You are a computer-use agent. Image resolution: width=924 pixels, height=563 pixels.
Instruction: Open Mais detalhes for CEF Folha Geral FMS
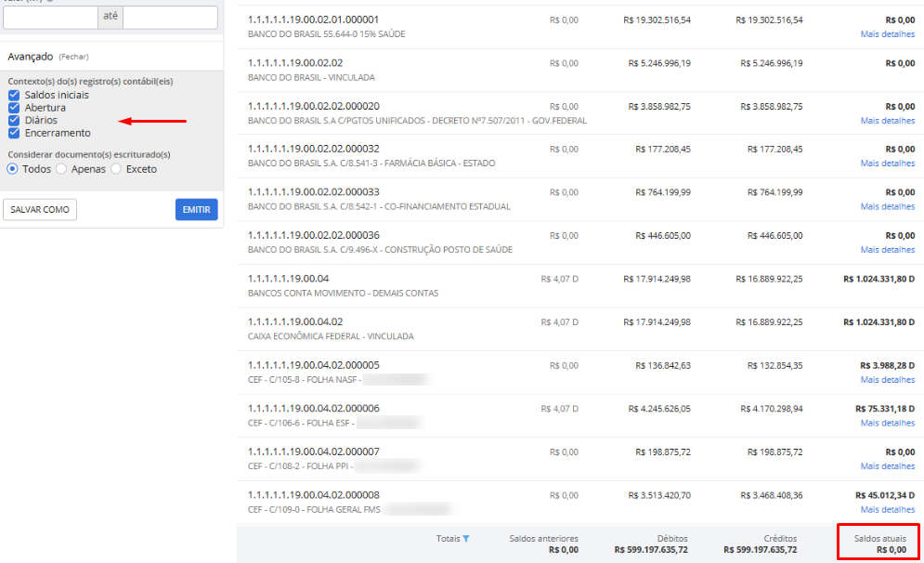coord(888,509)
